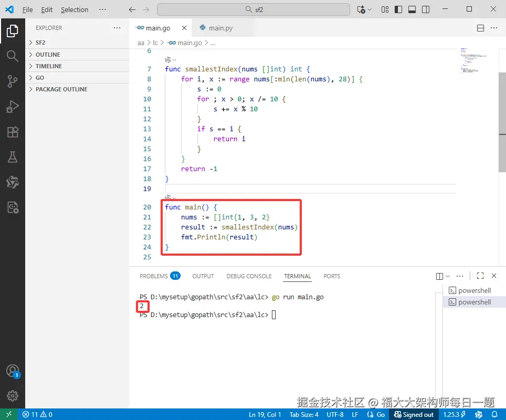This screenshot has width=506, height=420.
Task: Open the Accounts menu icon
Action: (x=12, y=371)
